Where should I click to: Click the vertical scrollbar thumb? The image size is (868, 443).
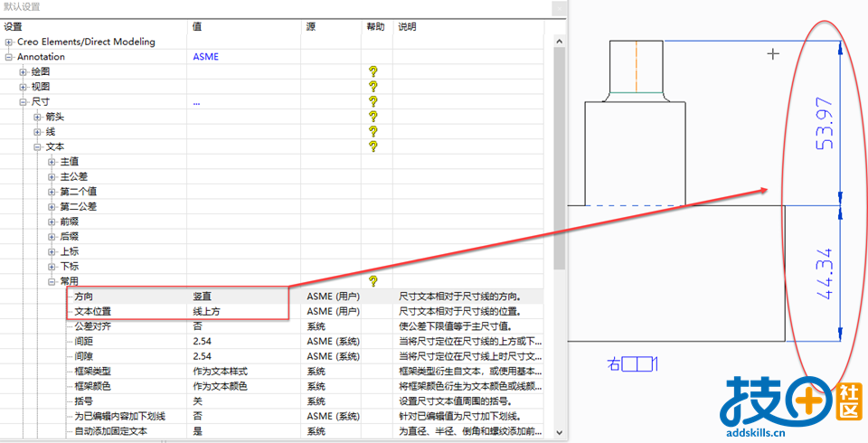[559, 158]
